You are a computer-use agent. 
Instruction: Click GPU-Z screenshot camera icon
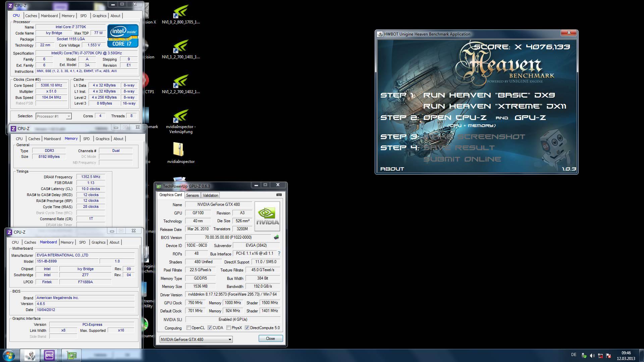point(279,195)
